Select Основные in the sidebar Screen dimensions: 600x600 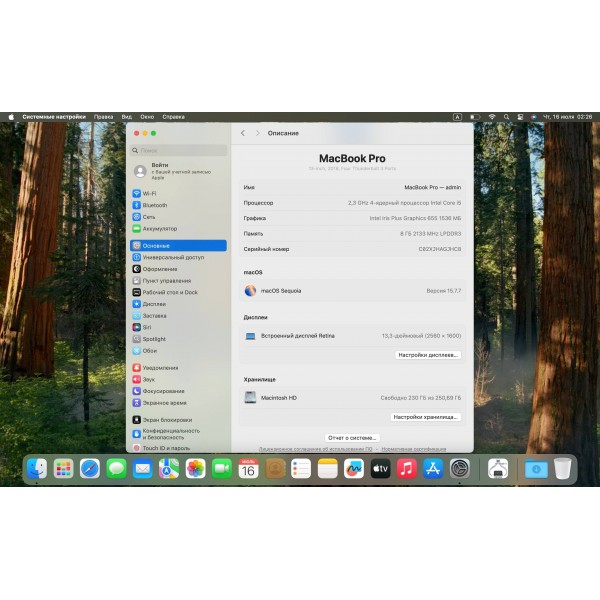178,246
